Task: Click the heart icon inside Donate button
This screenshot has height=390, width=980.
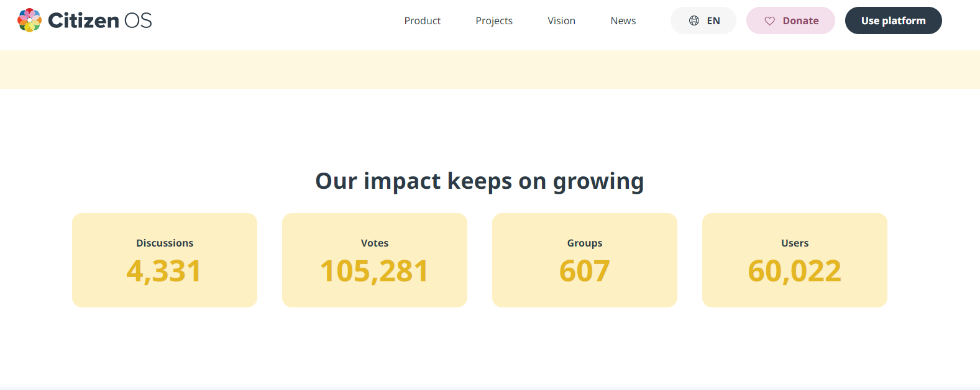Action: (769, 20)
